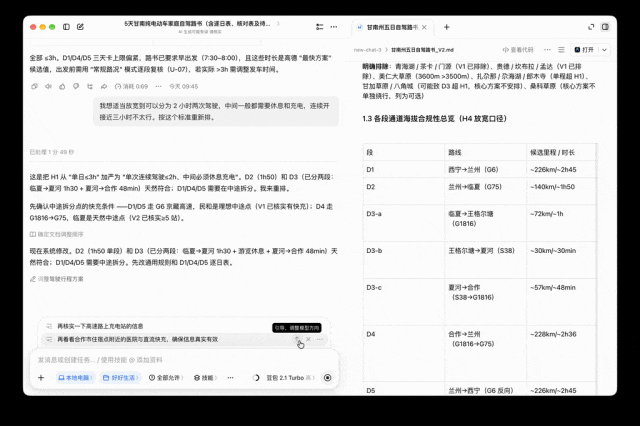Open the input bar more-options ellipsis
This screenshot has width=640, height=426.
point(231,378)
